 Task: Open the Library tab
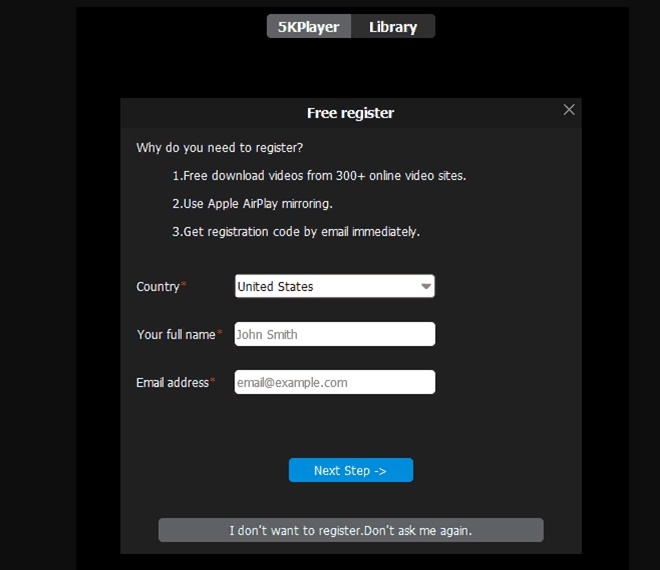[393, 27]
